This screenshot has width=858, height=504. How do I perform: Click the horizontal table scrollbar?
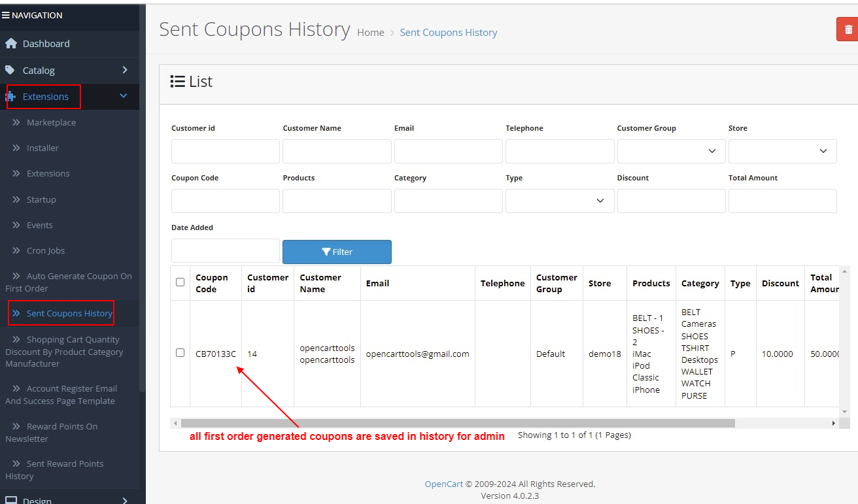[x=458, y=423]
